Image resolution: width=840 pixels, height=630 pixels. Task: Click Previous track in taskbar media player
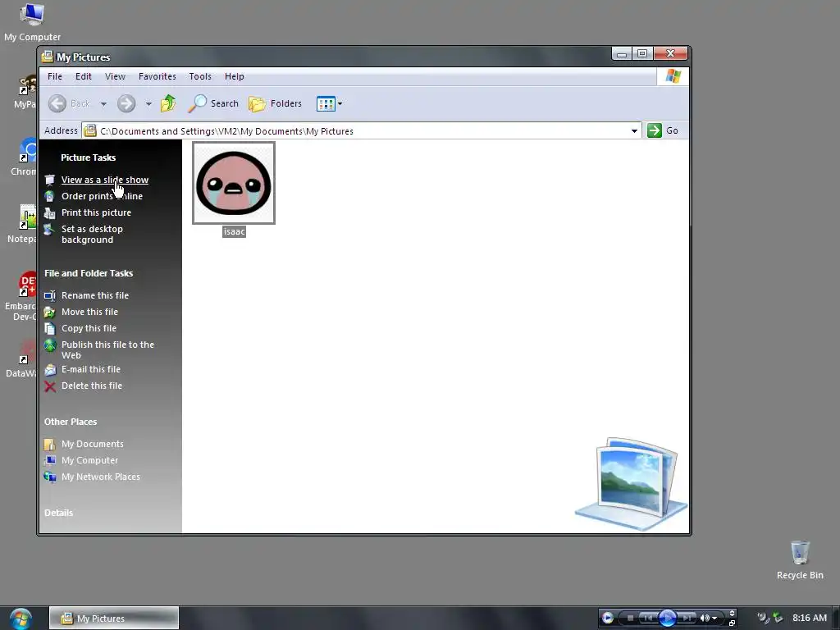click(x=648, y=618)
